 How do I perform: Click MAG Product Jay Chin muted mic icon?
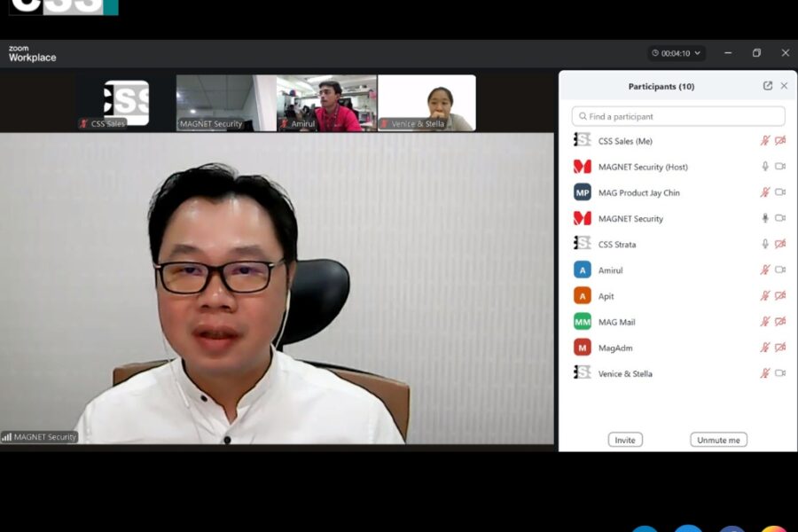click(x=765, y=192)
